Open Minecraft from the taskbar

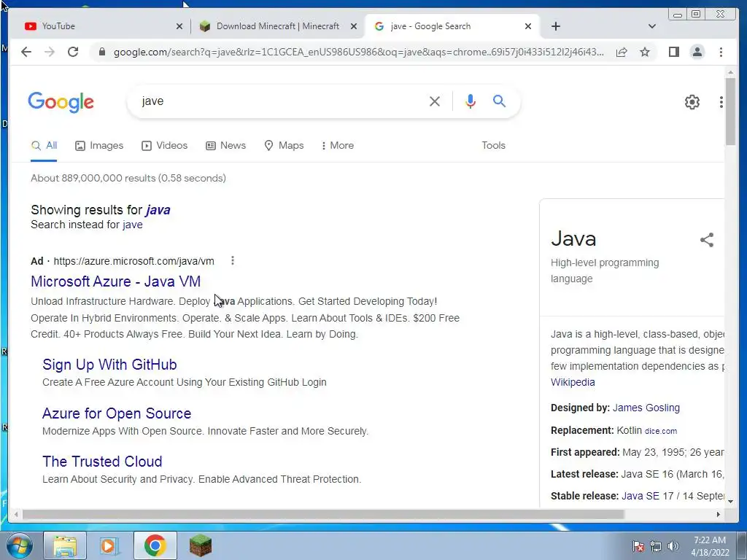(200, 545)
